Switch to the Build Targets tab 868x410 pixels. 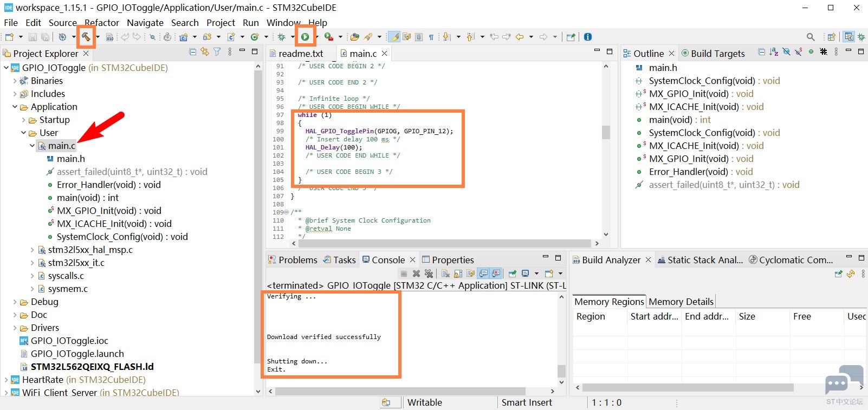pyautogui.click(x=713, y=54)
